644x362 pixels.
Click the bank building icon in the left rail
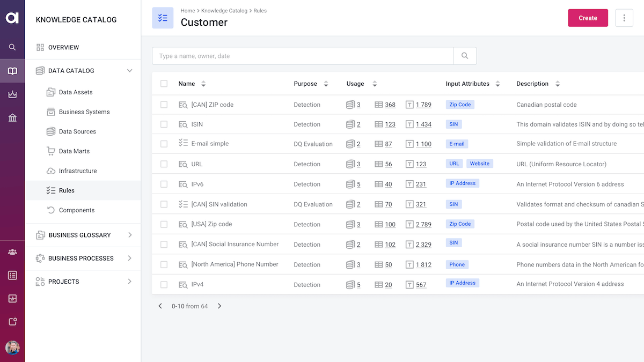12,118
